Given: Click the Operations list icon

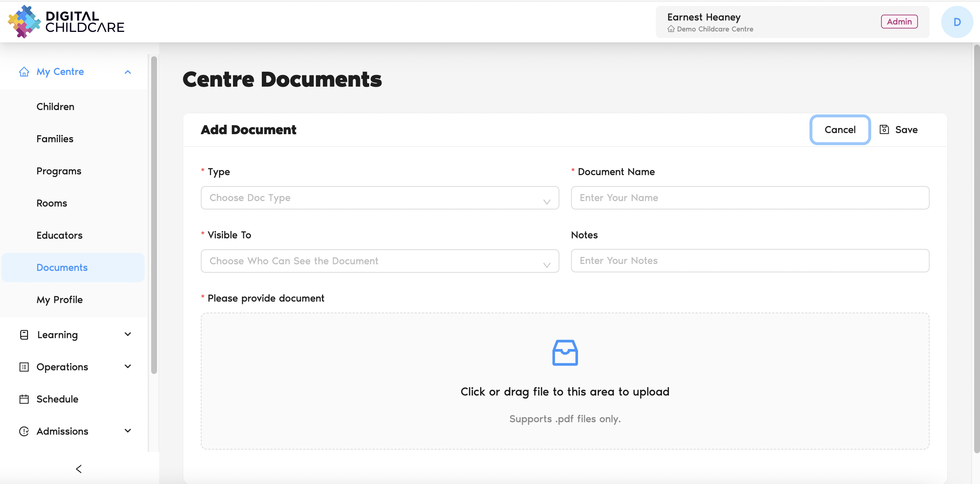Looking at the screenshot, I should pyautogui.click(x=24, y=367).
